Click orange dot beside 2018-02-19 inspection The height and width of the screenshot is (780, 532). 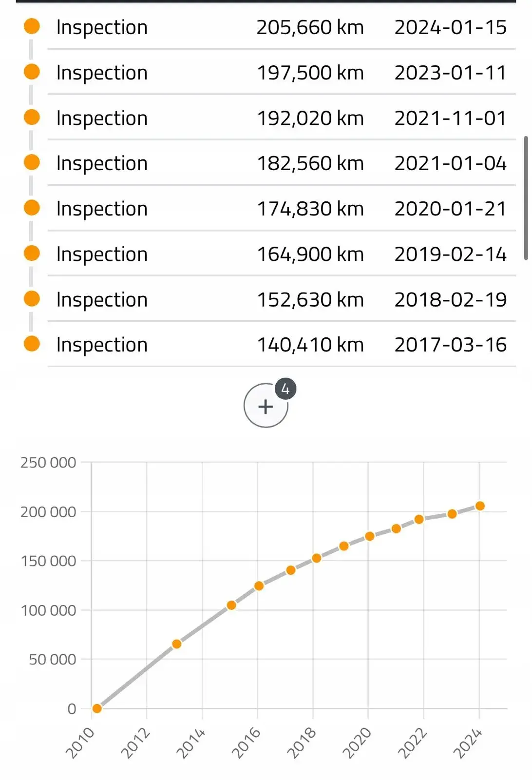[x=32, y=298]
